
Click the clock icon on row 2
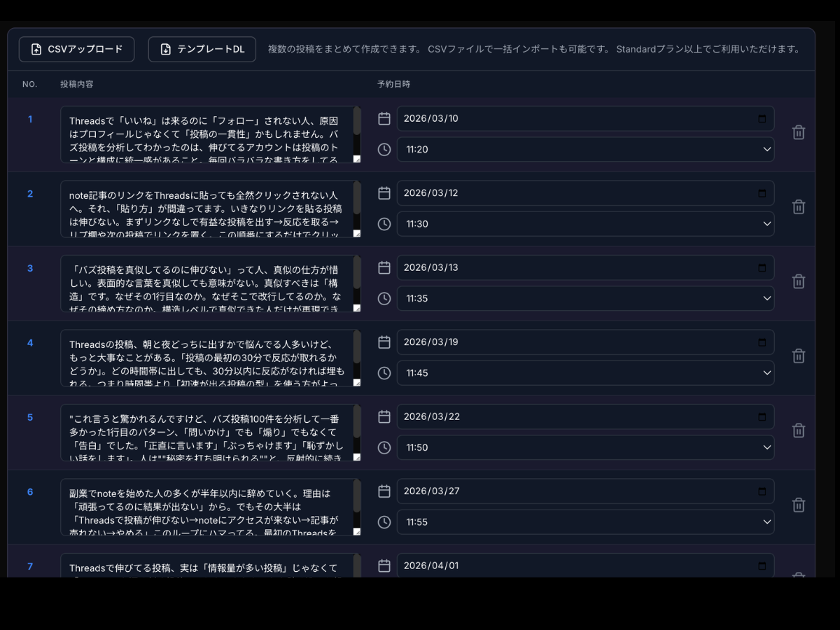click(384, 224)
